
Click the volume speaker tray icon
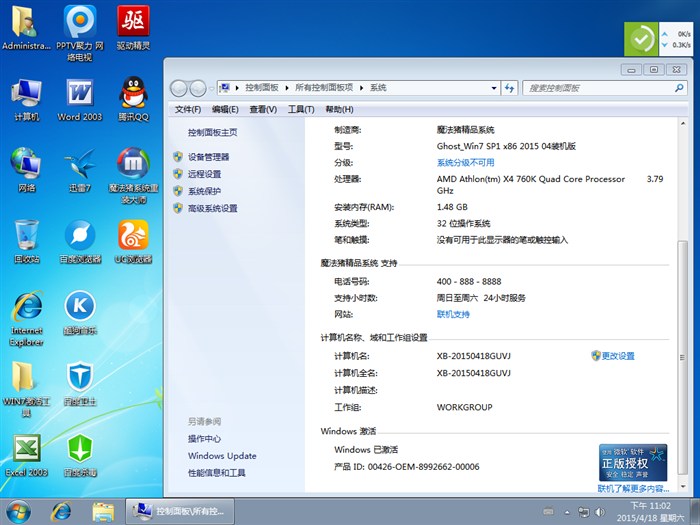600,512
